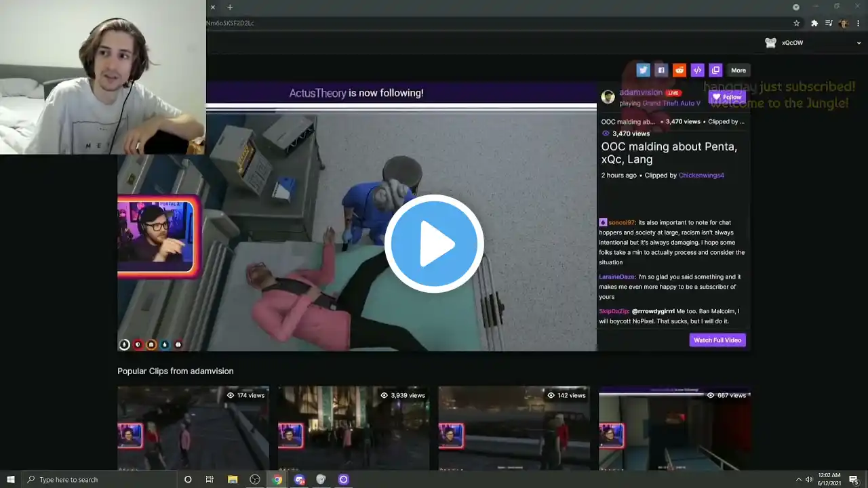Share clip on Reddit
This screenshot has height=488, width=868.
[x=679, y=70]
